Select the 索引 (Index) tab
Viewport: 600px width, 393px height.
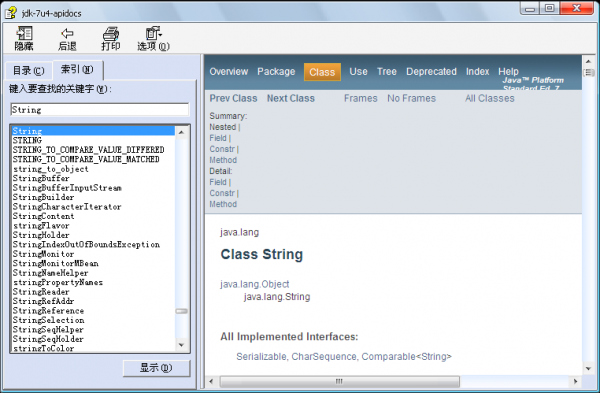(77, 69)
